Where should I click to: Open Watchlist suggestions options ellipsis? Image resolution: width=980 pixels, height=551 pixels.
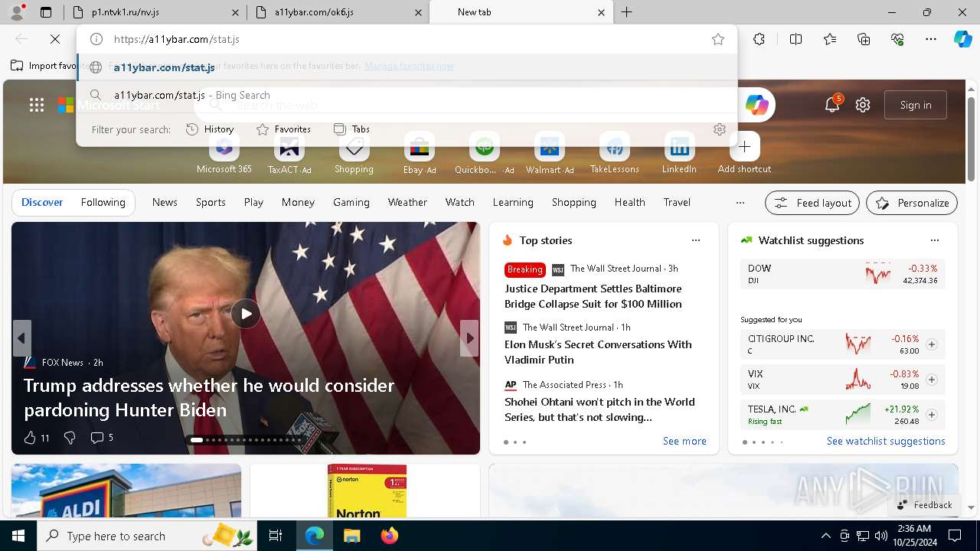point(935,240)
